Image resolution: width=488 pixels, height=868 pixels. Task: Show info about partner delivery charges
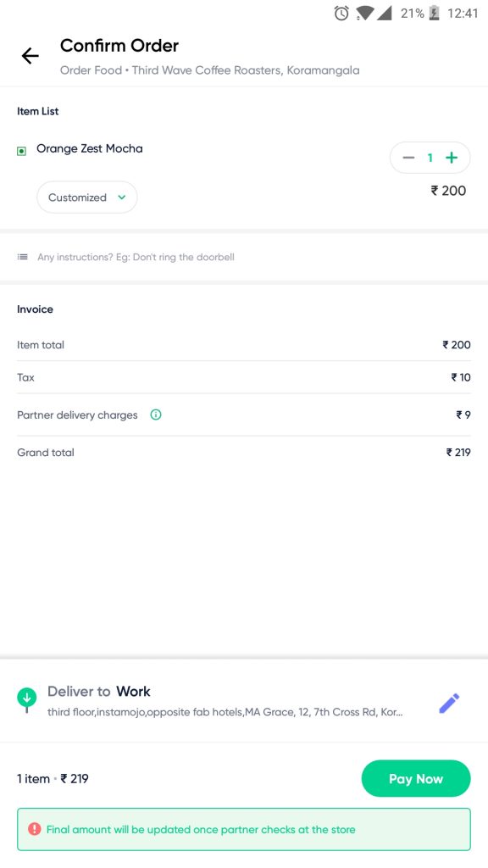point(156,415)
